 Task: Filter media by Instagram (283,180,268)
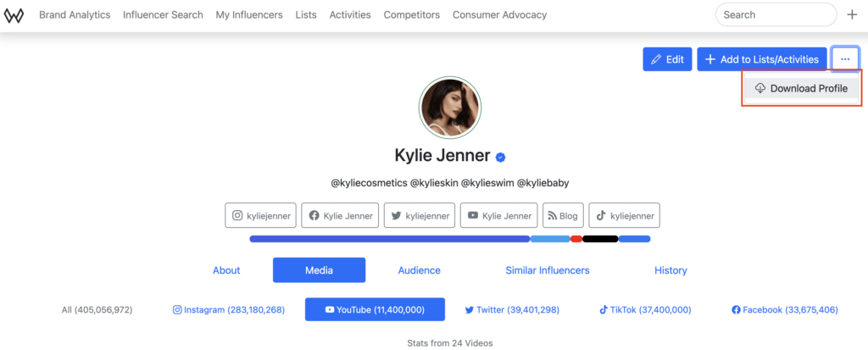click(x=229, y=310)
